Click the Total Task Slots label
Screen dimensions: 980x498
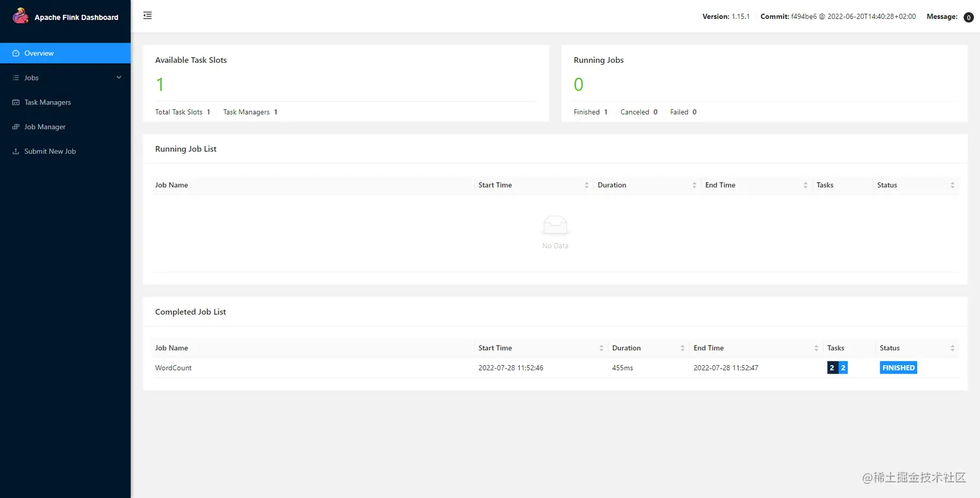click(x=179, y=112)
